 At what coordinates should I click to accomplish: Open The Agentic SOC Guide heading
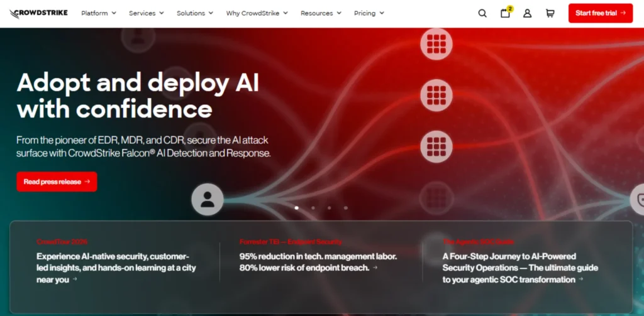coord(478,242)
